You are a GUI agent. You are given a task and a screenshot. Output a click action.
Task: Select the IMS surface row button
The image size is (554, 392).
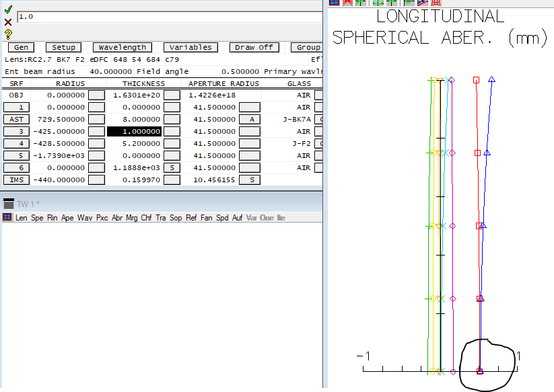pyautogui.click(x=16, y=180)
